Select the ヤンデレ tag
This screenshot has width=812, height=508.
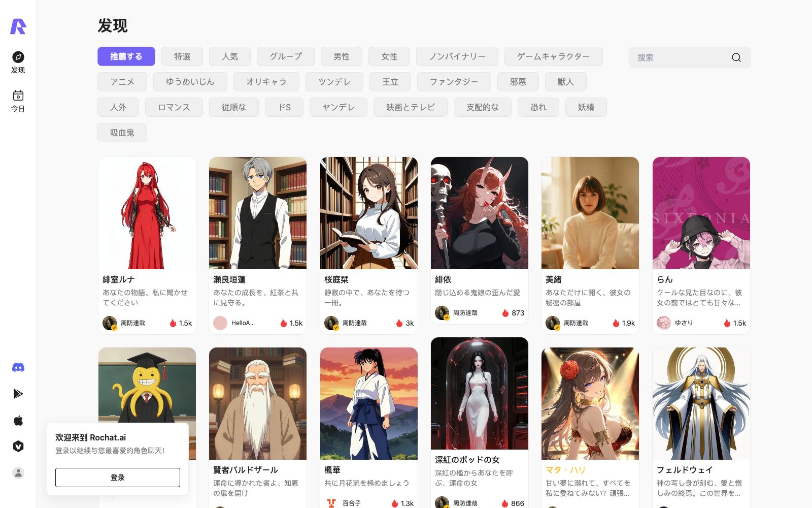(x=339, y=107)
